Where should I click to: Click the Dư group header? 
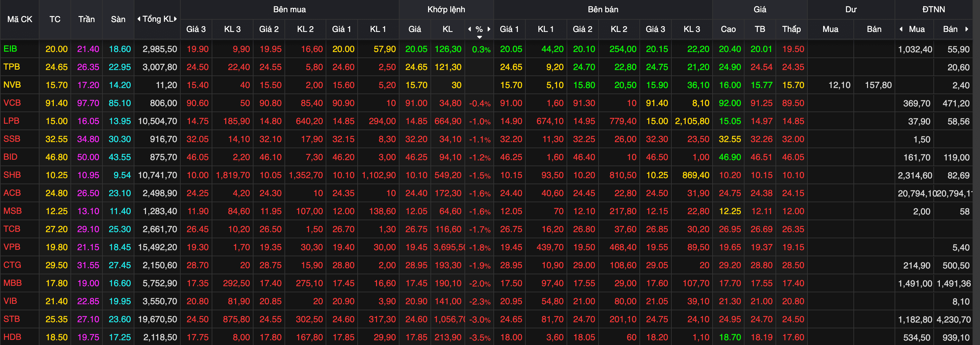coord(851,10)
